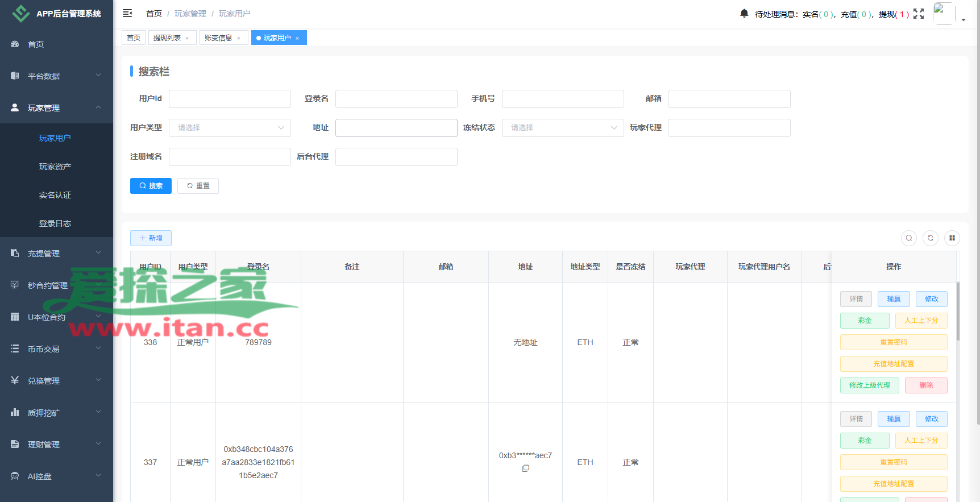Click the 地址 input field
Image resolution: width=980 pixels, height=502 pixels.
click(396, 128)
